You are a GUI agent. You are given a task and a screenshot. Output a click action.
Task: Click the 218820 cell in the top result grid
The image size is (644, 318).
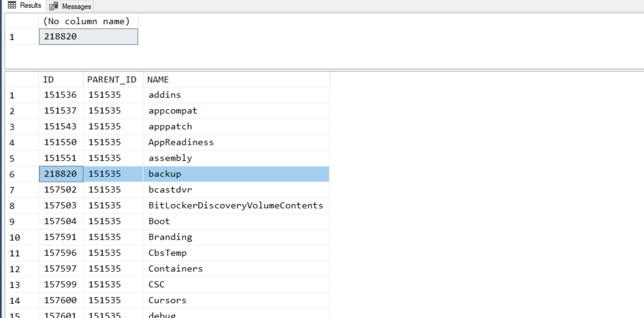(x=88, y=36)
